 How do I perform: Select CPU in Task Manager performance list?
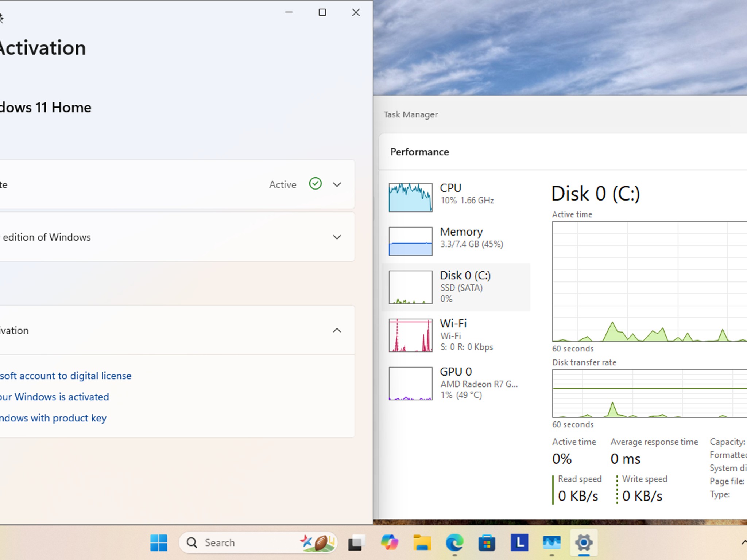456,197
